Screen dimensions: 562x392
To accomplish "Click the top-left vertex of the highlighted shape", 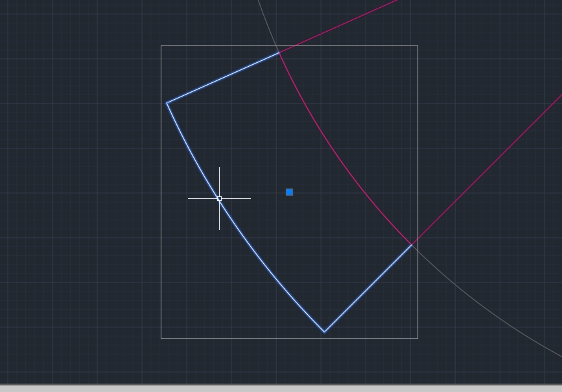I will click(x=167, y=102).
